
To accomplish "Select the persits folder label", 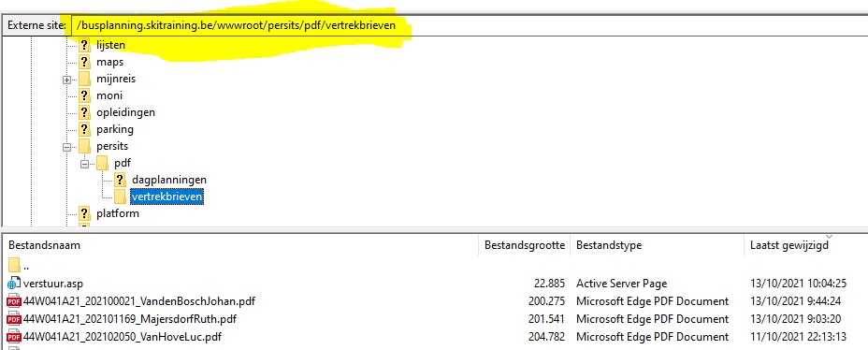I will (x=112, y=146).
